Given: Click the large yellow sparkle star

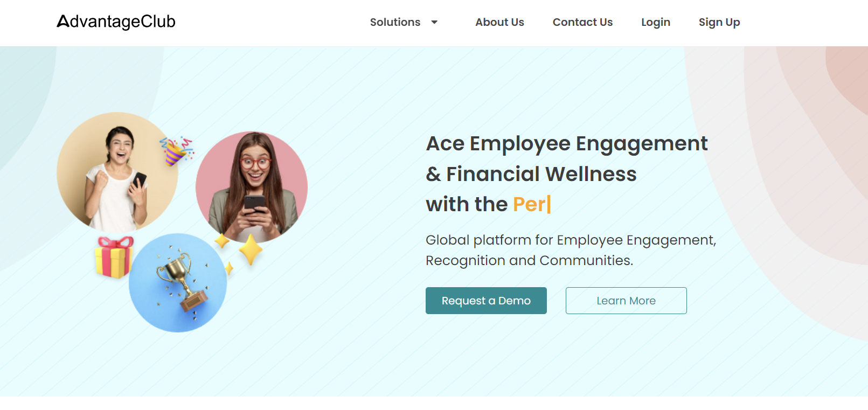Looking at the screenshot, I should (251, 249).
